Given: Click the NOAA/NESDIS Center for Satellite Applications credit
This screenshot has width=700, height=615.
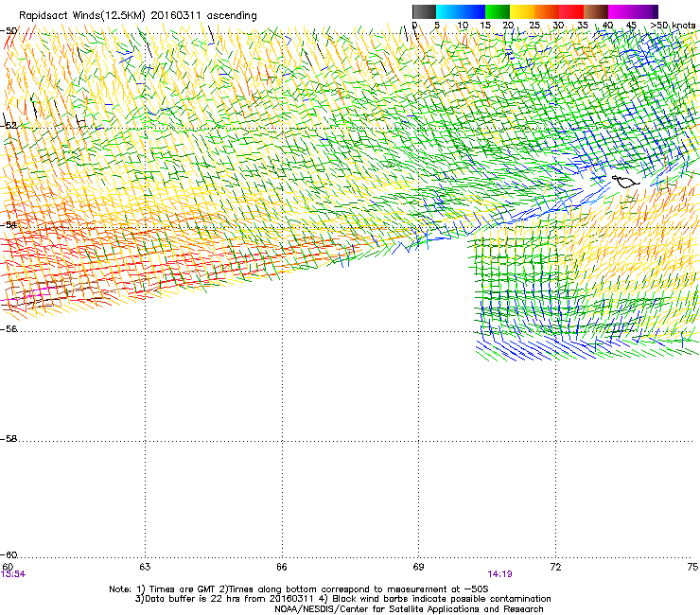Looking at the screenshot, I should coord(409,609).
